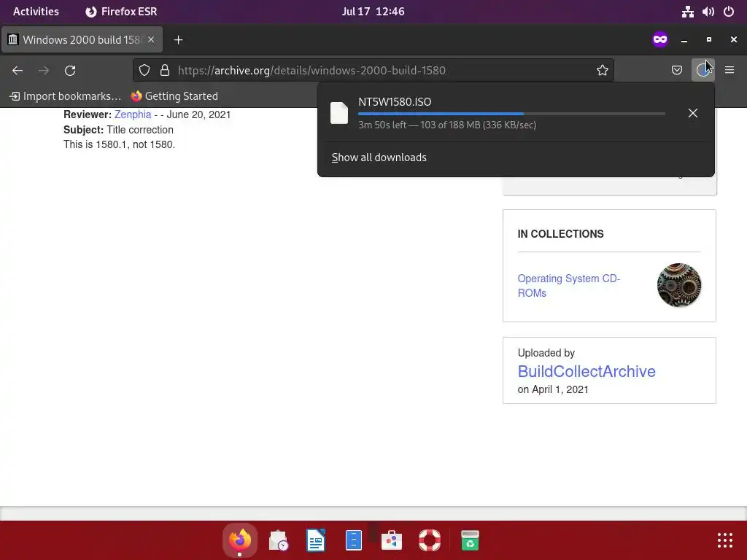The height and width of the screenshot is (560, 747).
Task: Click the gears collection thumbnail
Action: (679, 285)
